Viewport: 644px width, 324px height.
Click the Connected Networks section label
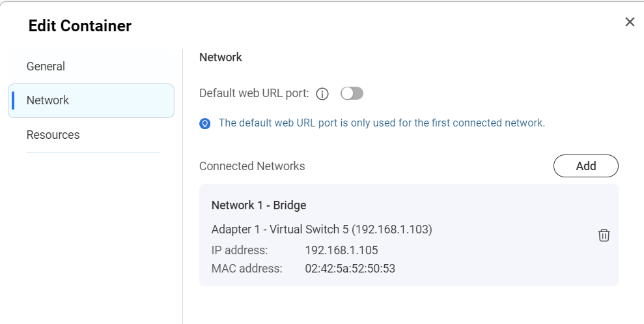(252, 166)
